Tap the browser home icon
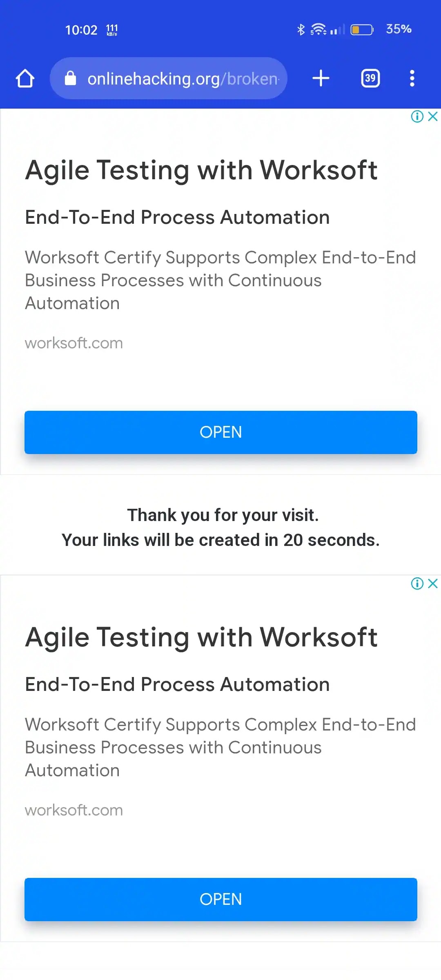 click(x=25, y=78)
